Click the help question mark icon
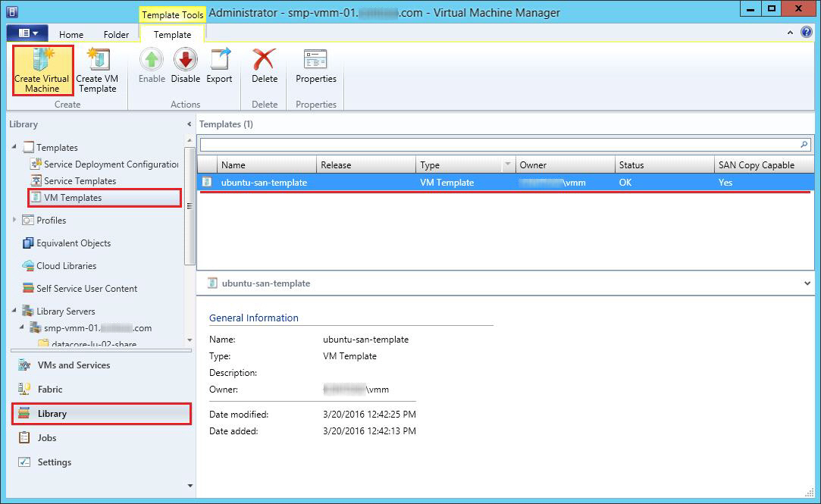821x504 pixels. 807,33
